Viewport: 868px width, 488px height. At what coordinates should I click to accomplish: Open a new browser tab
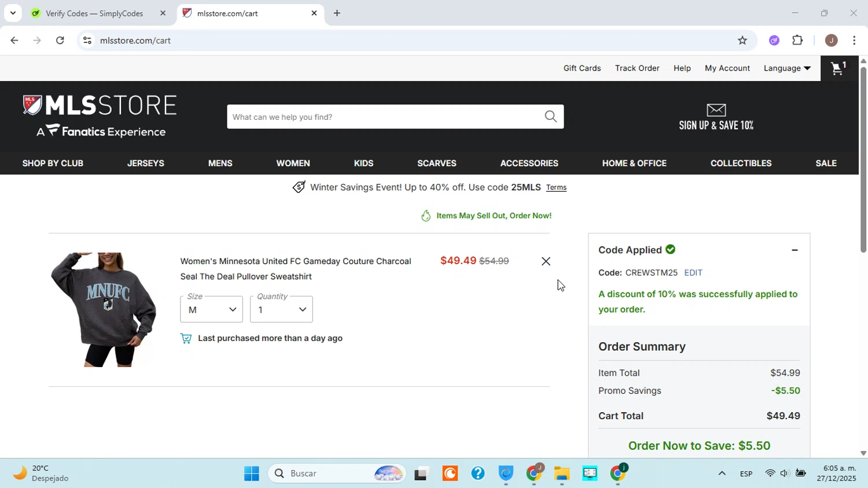click(337, 13)
